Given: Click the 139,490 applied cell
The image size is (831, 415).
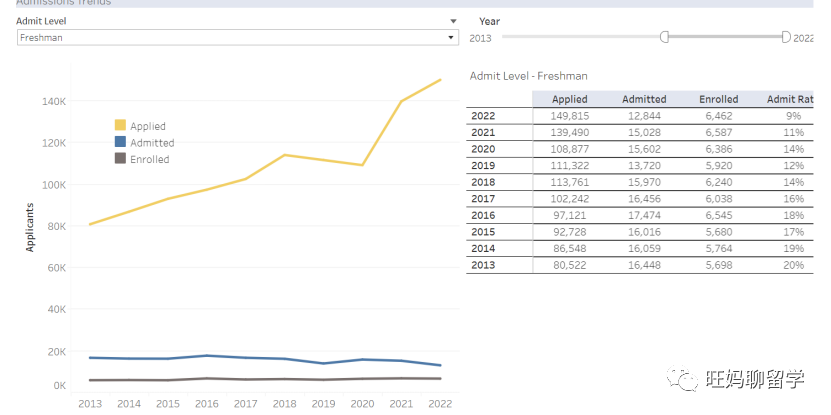Looking at the screenshot, I should pyautogui.click(x=570, y=133).
